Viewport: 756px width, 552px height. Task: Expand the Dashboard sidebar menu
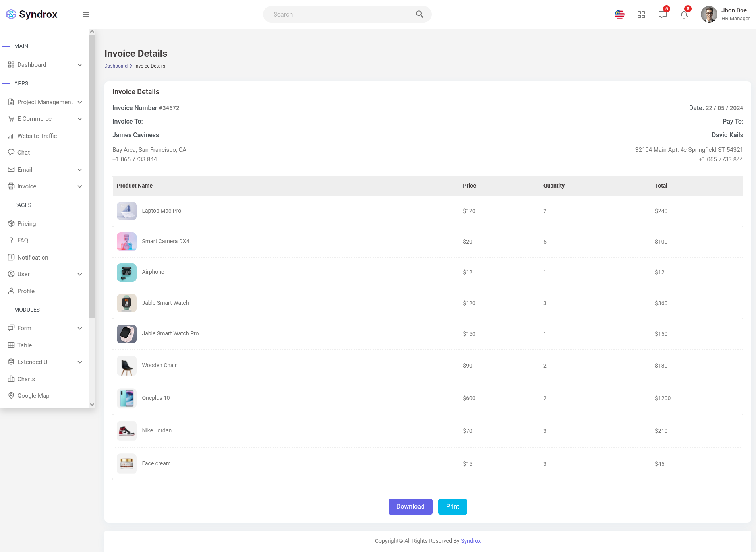click(x=45, y=65)
